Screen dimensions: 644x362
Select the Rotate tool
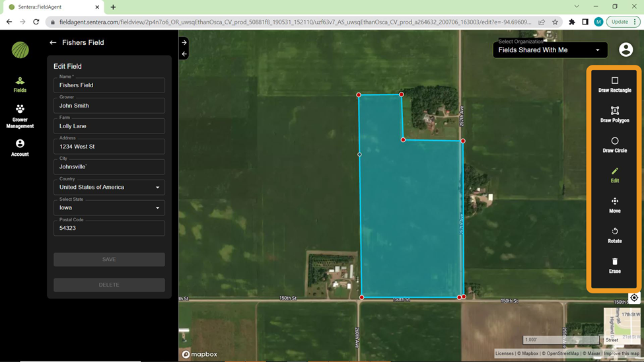point(614,235)
